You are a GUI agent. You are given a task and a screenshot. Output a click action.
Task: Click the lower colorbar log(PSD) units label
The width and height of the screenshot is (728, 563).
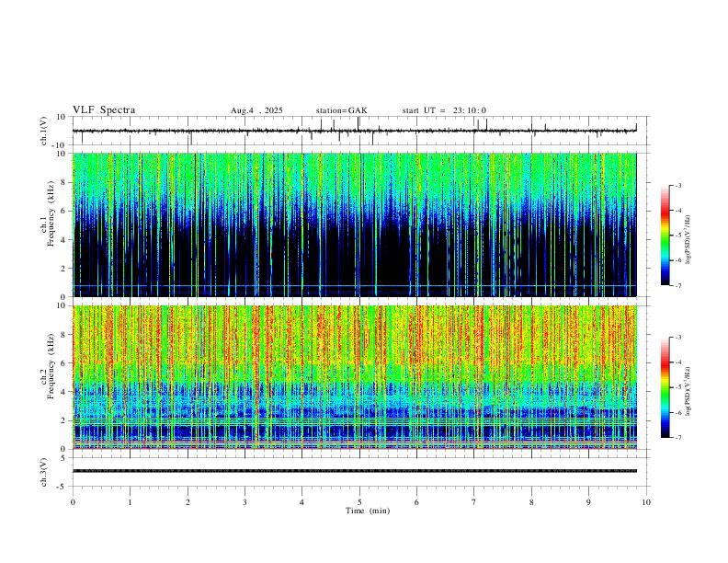point(688,391)
